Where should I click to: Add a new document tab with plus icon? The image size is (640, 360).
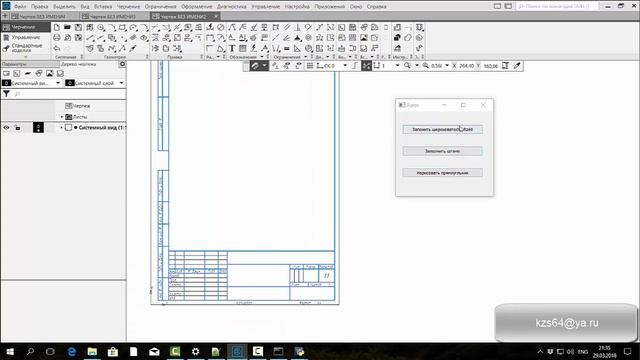(5, 16)
